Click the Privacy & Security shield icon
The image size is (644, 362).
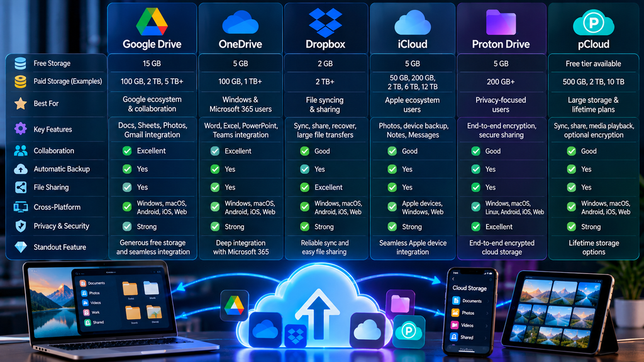tap(21, 226)
